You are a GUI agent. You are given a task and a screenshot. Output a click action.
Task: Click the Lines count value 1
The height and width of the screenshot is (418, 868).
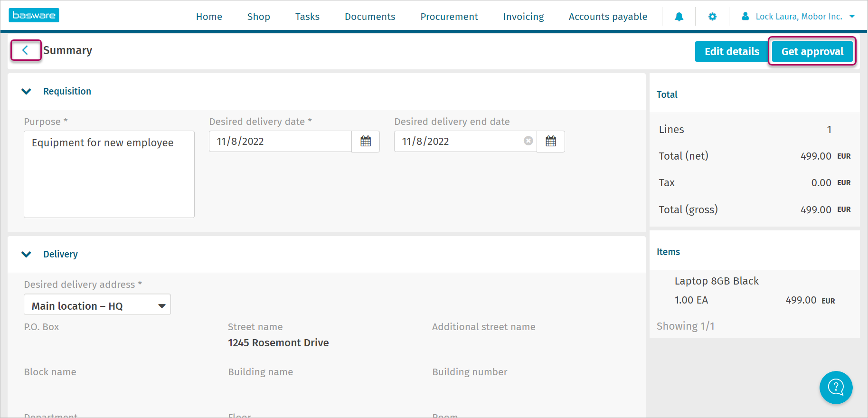829,129
